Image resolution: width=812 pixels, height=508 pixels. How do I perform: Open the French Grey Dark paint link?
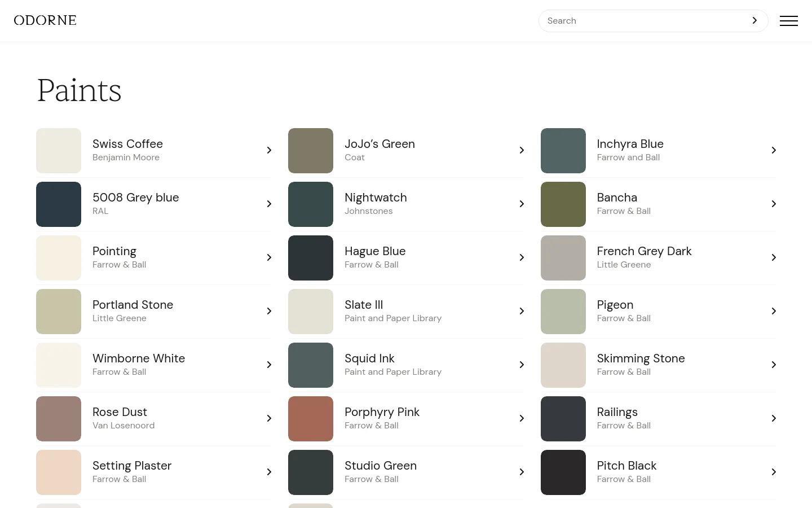click(659, 258)
